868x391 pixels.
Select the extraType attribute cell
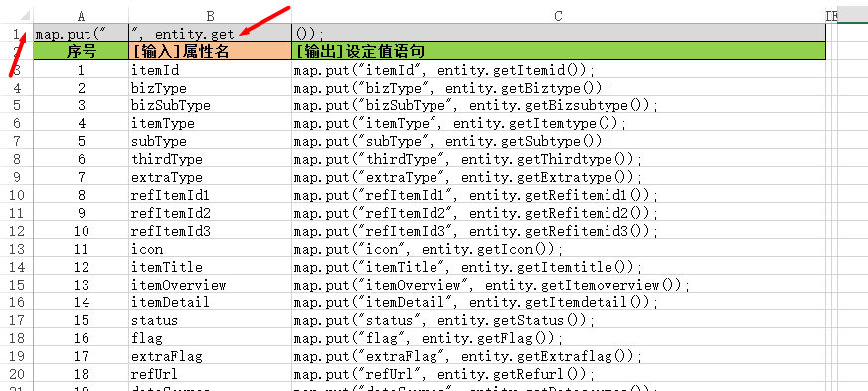(x=211, y=177)
